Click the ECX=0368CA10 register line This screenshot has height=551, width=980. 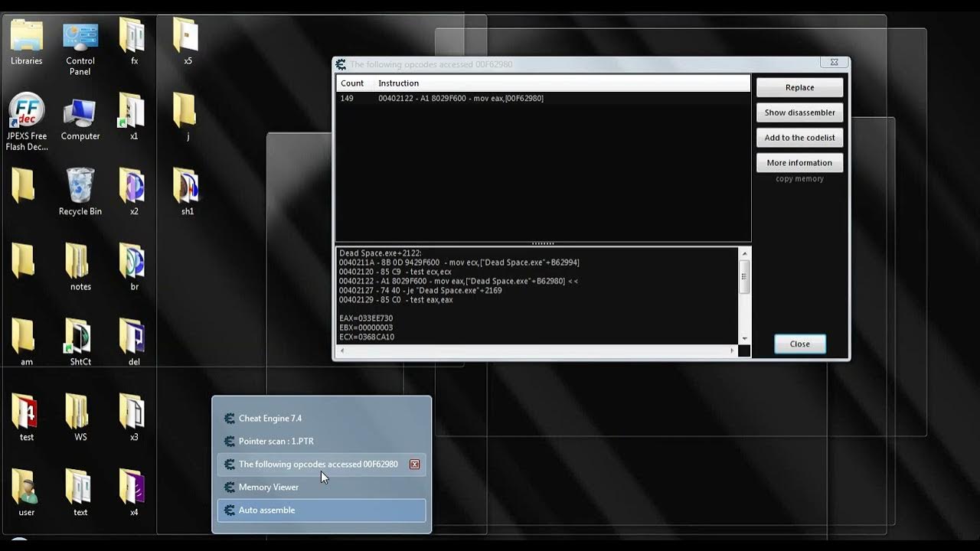367,337
